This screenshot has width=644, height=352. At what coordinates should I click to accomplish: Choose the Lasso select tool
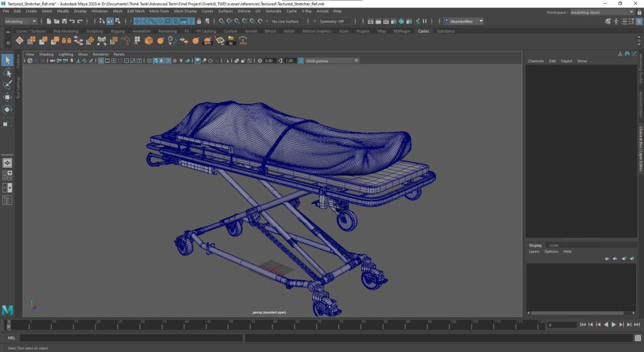(8, 73)
